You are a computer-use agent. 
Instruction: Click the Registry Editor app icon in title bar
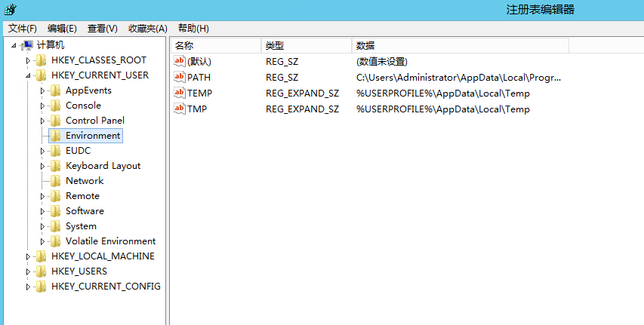[11, 8]
